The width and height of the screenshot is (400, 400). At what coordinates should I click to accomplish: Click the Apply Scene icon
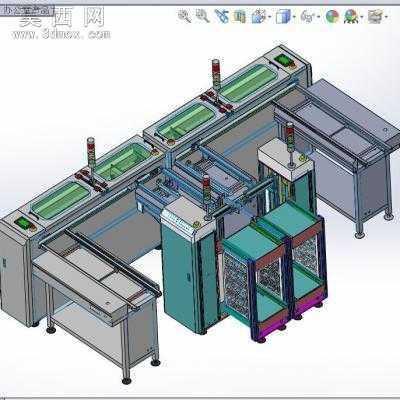pos(351,16)
